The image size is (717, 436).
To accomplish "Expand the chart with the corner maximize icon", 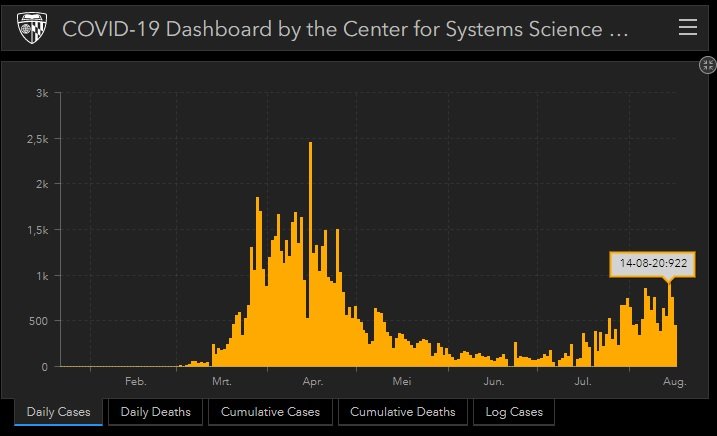I will point(706,65).
